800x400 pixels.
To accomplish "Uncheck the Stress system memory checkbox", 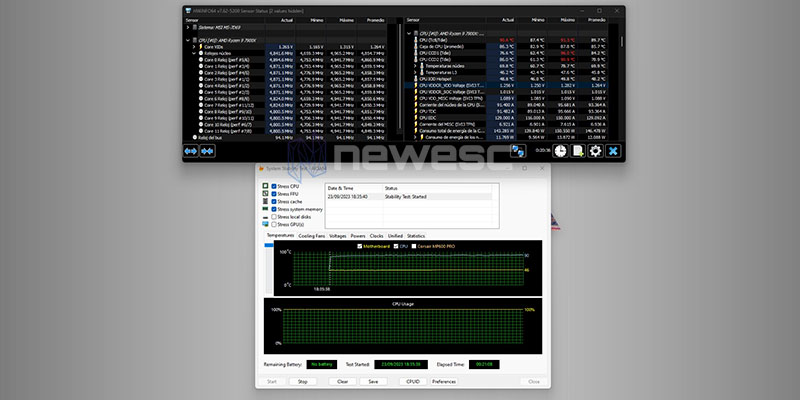I will [x=274, y=209].
